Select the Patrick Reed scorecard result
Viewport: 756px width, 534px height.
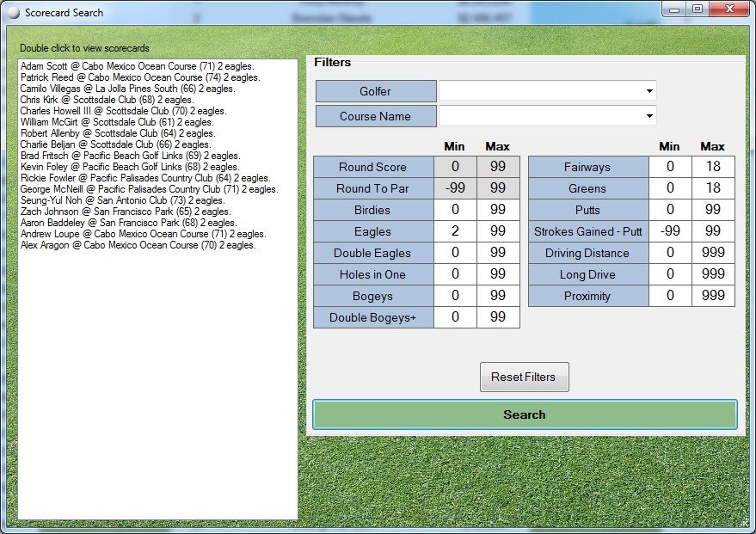click(x=139, y=77)
